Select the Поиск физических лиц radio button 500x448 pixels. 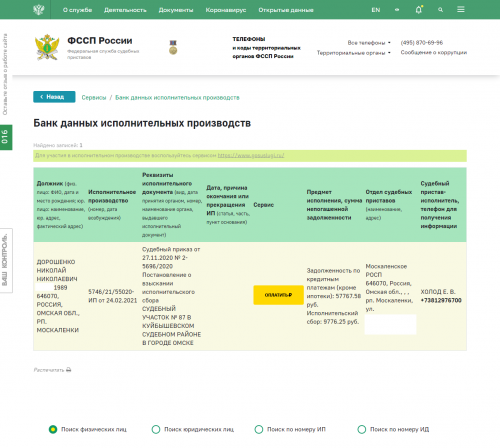53,429
